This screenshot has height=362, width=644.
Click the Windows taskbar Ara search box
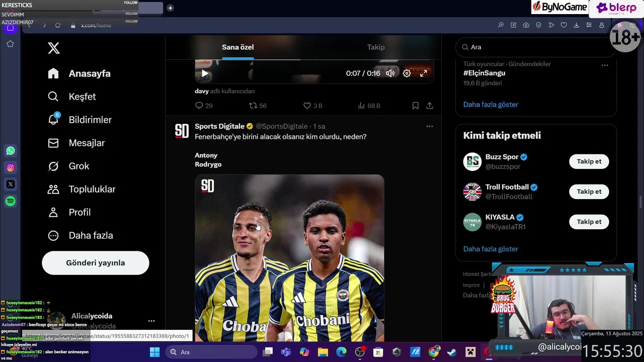211,352
